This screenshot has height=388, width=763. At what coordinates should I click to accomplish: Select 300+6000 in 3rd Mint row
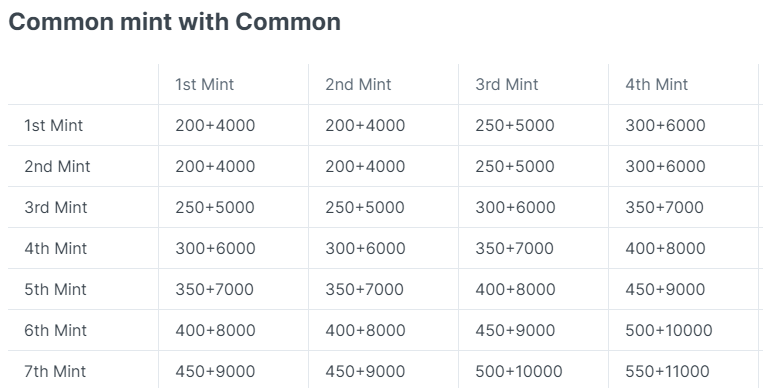[x=515, y=207]
